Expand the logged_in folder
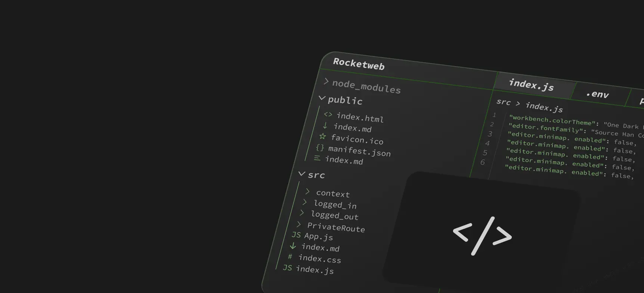 pyautogui.click(x=305, y=202)
